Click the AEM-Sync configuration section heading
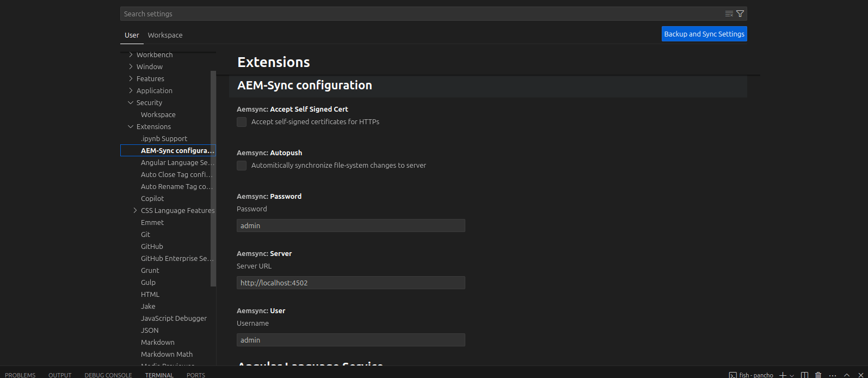 click(305, 85)
